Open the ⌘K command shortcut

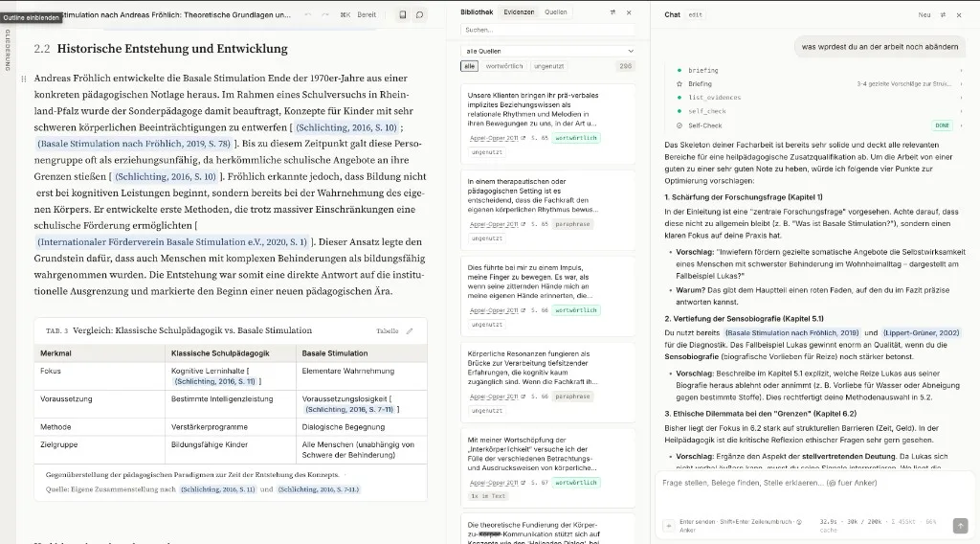point(345,14)
